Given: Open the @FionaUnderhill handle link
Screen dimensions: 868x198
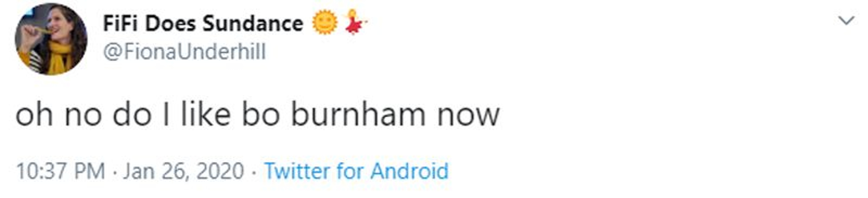Looking at the screenshot, I should click(185, 52).
